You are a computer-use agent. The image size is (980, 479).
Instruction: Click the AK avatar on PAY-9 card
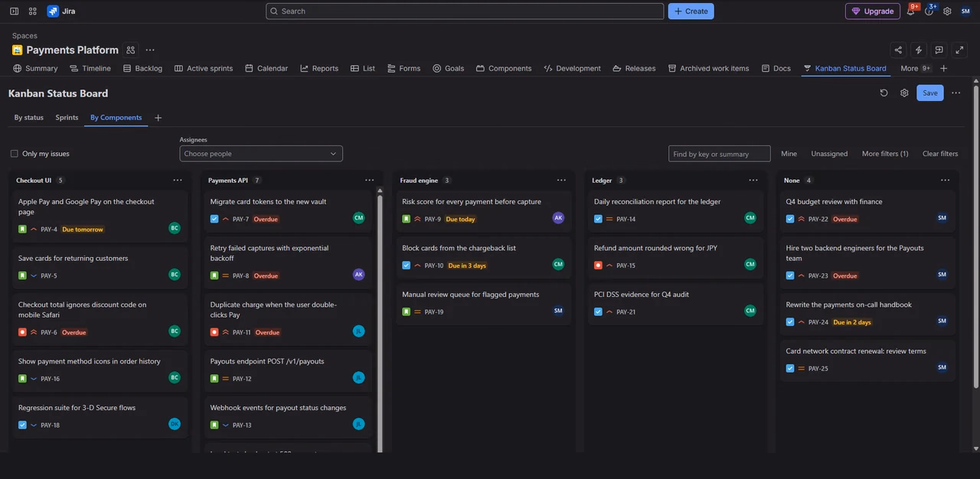[x=558, y=218]
